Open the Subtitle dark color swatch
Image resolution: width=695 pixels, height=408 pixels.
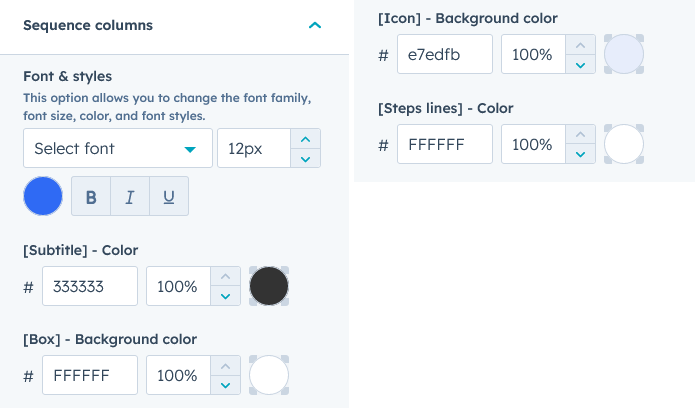[x=269, y=286]
